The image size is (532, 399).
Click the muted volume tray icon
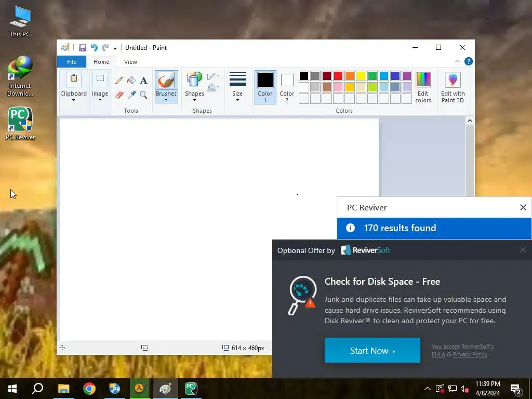464,389
